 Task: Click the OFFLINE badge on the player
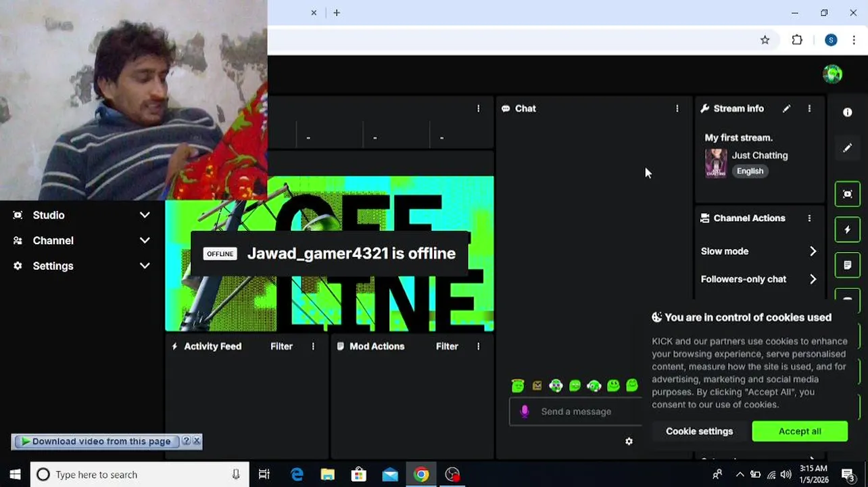coord(220,254)
